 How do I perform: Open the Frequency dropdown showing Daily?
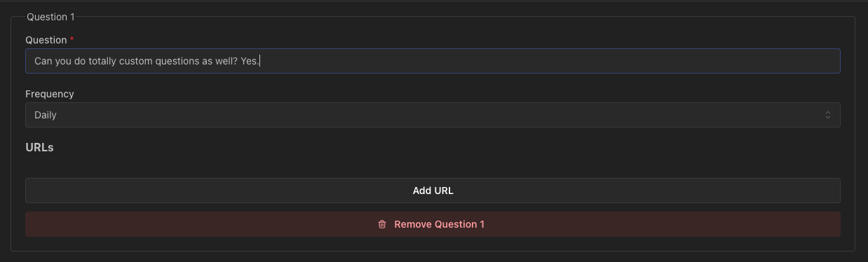(x=433, y=115)
